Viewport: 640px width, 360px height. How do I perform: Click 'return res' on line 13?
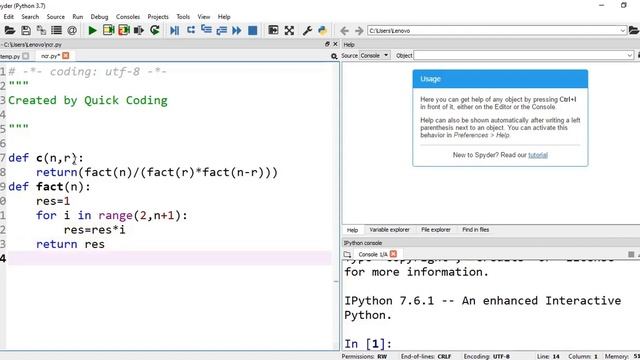pos(70,244)
